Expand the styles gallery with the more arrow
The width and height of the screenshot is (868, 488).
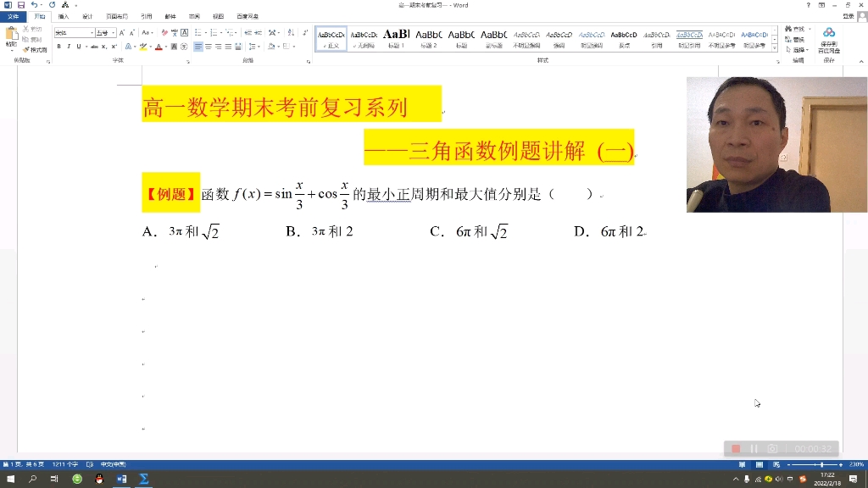click(x=775, y=47)
